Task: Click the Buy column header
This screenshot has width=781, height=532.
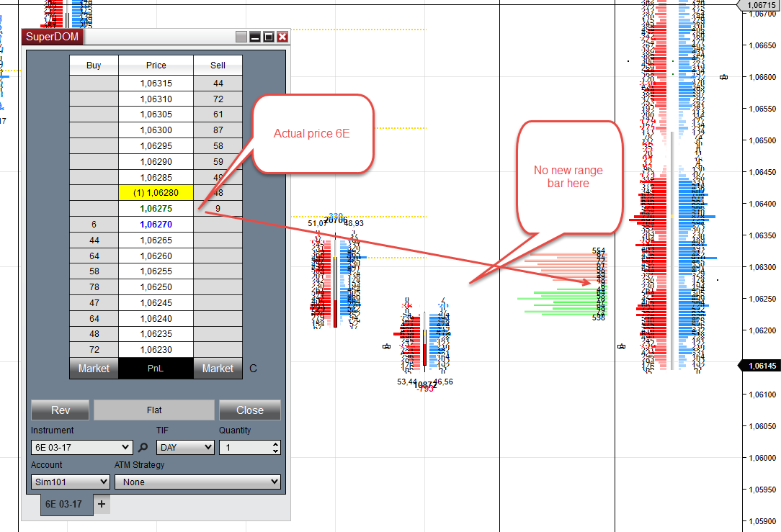Action: (x=94, y=66)
